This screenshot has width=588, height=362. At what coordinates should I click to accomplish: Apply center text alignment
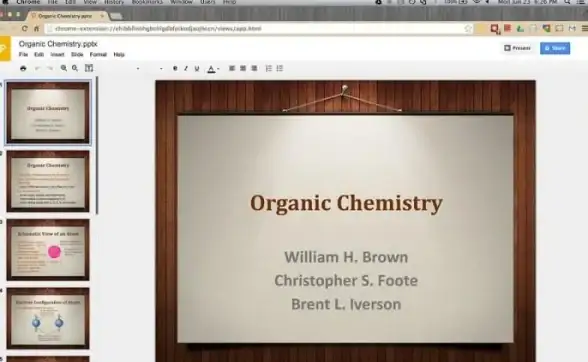[x=243, y=68]
